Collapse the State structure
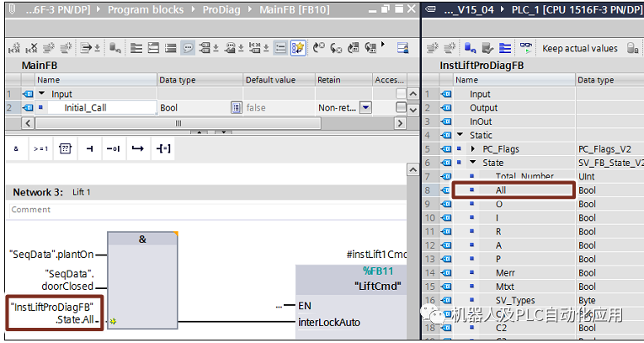The image size is (644, 343). [473, 163]
